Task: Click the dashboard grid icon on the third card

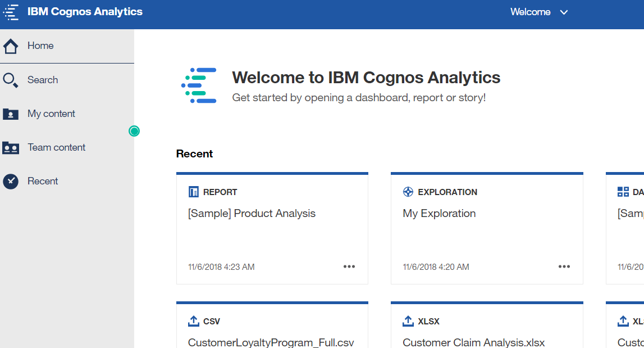Action: 623,192
